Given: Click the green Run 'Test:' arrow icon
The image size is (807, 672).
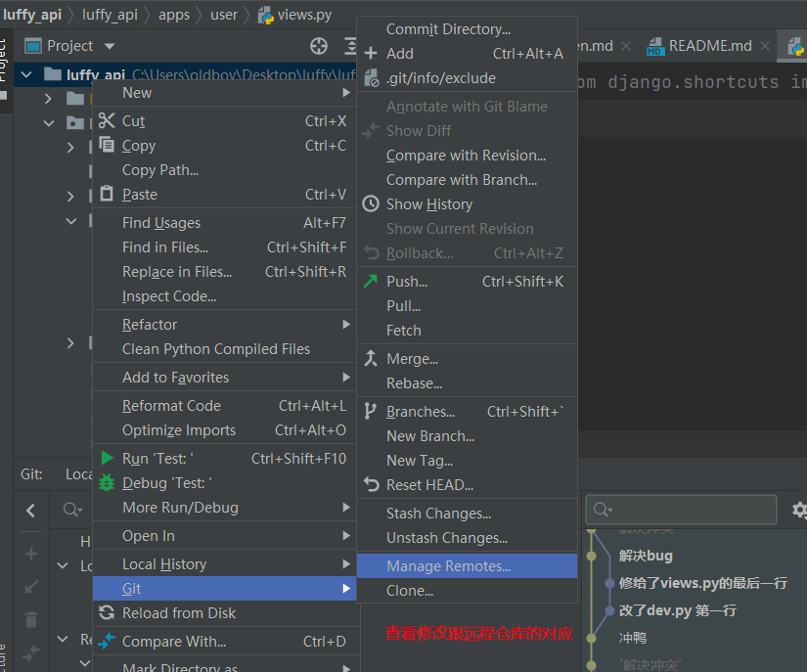Looking at the screenshot, I should coord(107,458).
